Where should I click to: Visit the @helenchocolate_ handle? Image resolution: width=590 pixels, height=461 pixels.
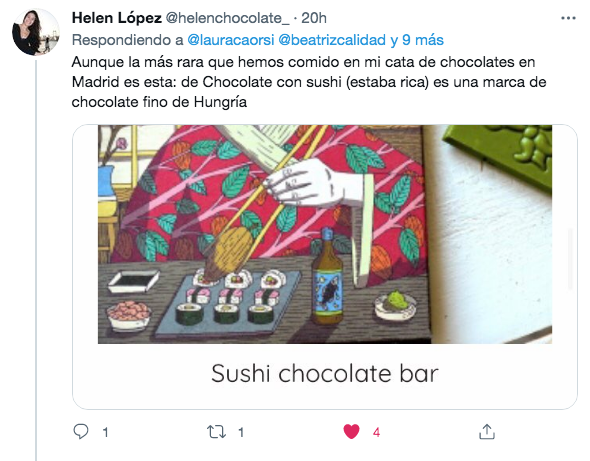pos(228,18)
